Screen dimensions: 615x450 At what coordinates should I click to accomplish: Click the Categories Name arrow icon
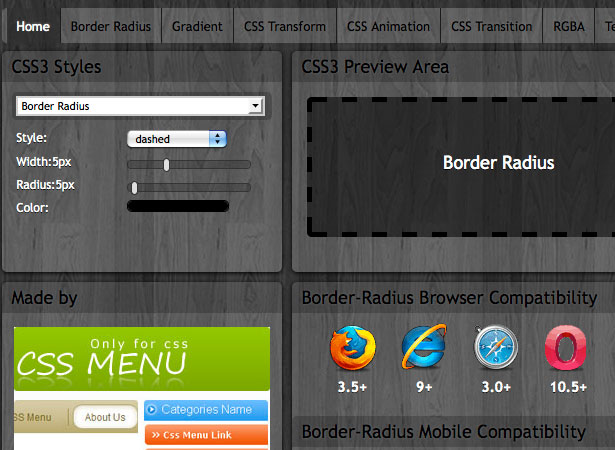[151, 410]
